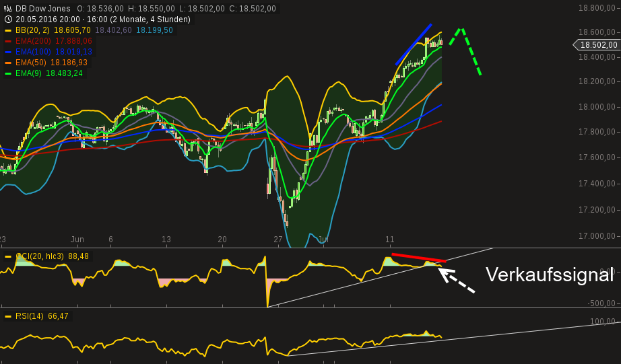Select the DB Dow Jones instrument title
Image resolution: width=621 pixels, height=364 pixels.
(x=43, y=9)
